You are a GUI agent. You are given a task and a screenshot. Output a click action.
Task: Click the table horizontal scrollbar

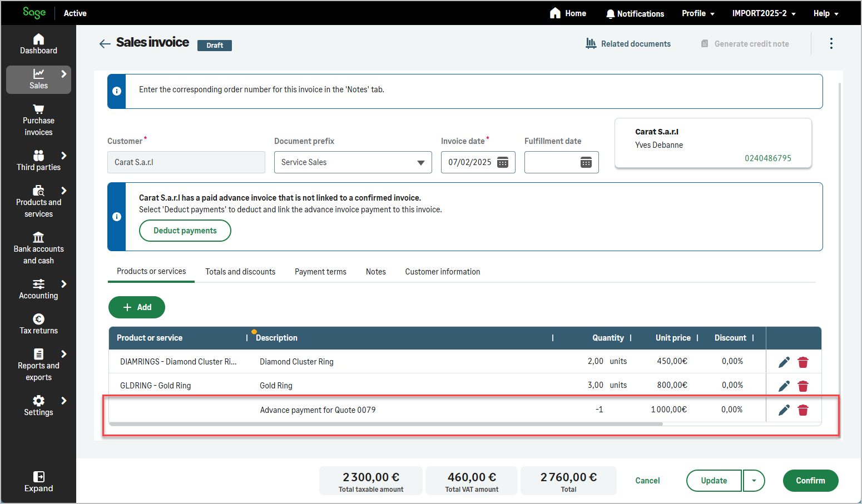pyautogui.click(x=386, y=424)
